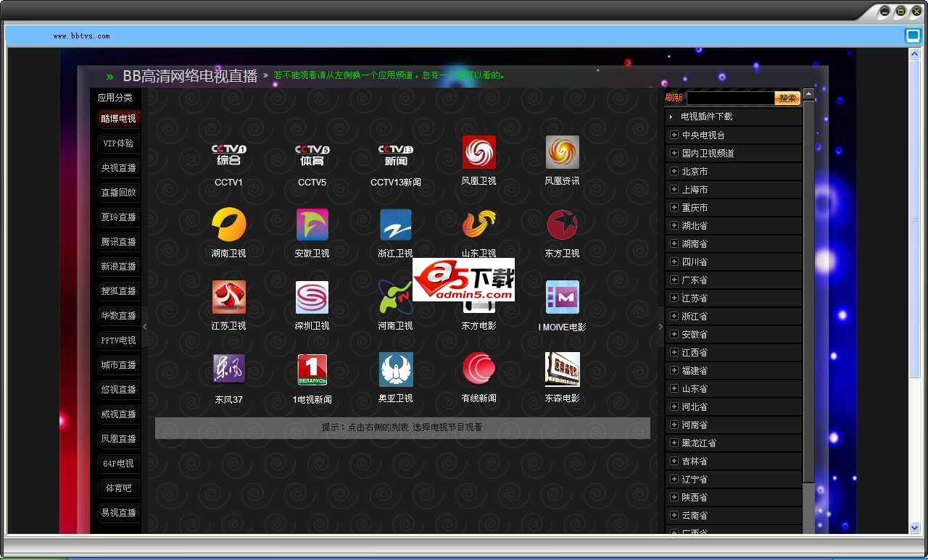Click the 刷新 refresh link

[674, 98]
